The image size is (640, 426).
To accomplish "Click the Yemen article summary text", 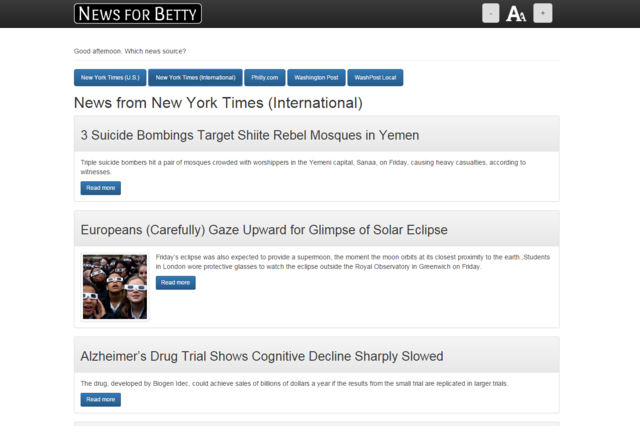I will coord(303,167).
